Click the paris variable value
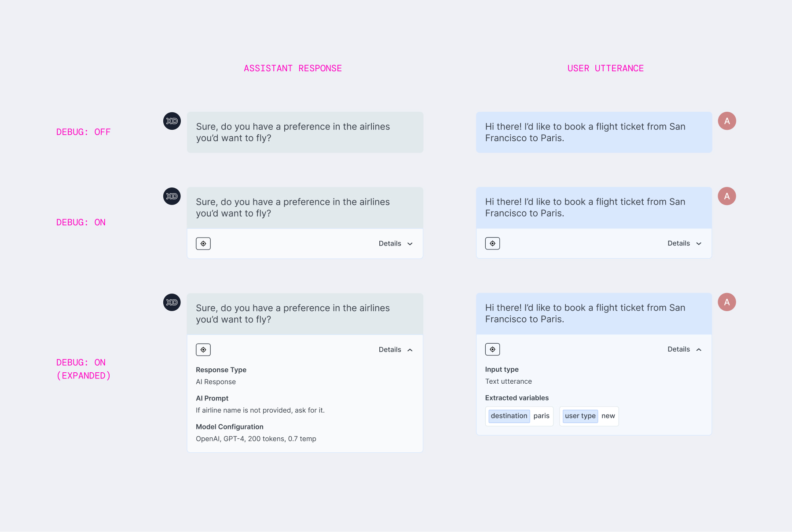 pos(541,416)
